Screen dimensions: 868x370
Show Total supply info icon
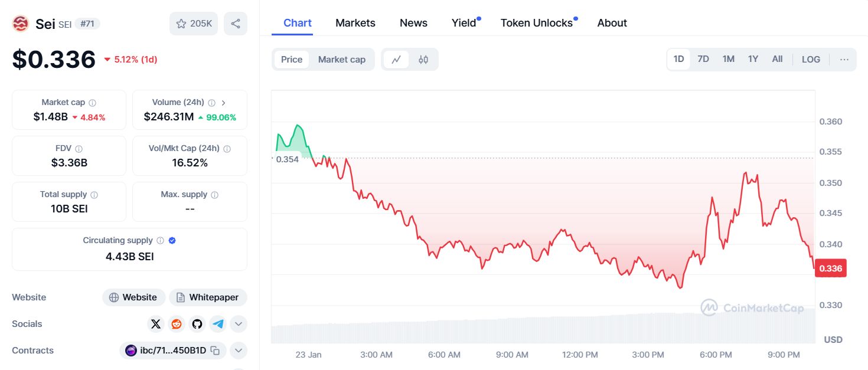(94, 195)
